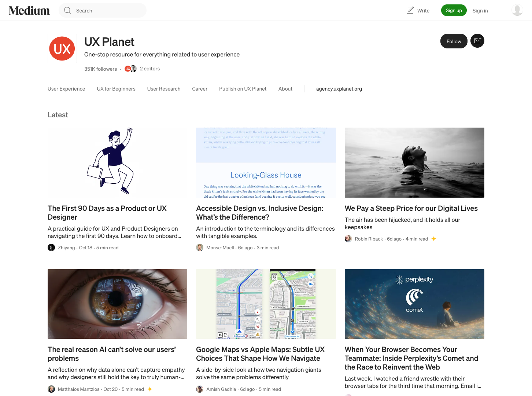Click the editors' avatar icons
Screen dimensions: 532x396
coord(130,69)
